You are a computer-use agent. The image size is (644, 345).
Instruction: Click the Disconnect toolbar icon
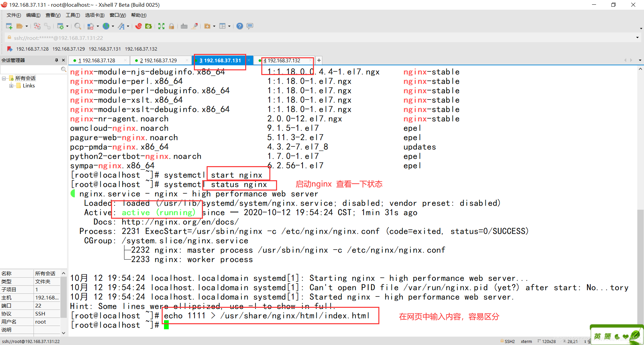pos(37,26)
